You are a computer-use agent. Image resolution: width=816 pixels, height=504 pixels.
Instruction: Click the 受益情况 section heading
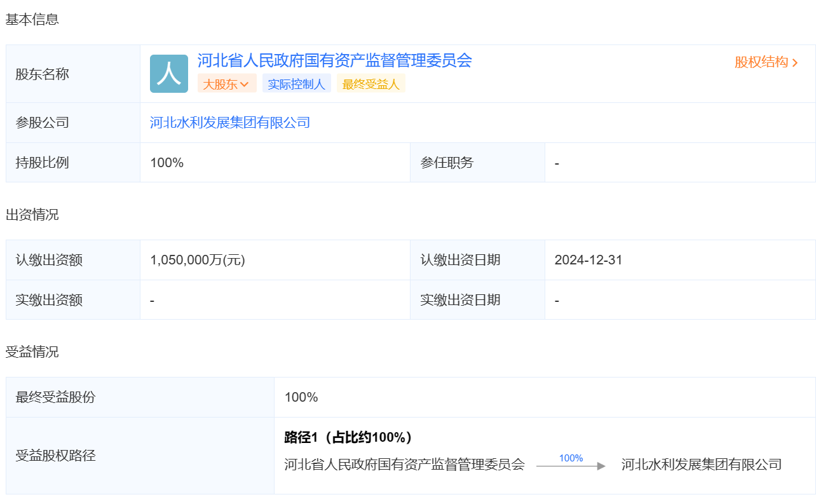[32, 352]
